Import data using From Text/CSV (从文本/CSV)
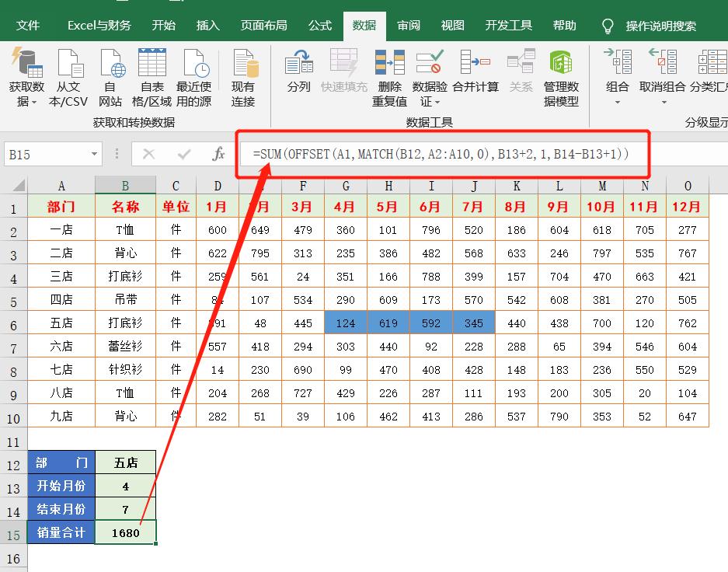 (69, 78)
